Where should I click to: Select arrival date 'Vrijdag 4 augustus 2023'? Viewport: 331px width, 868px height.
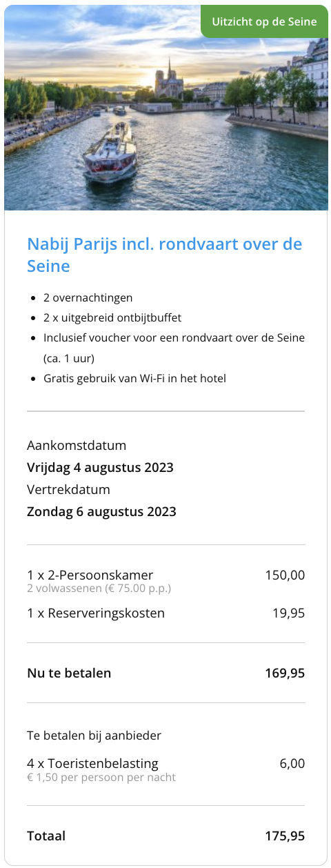[100, 467]
